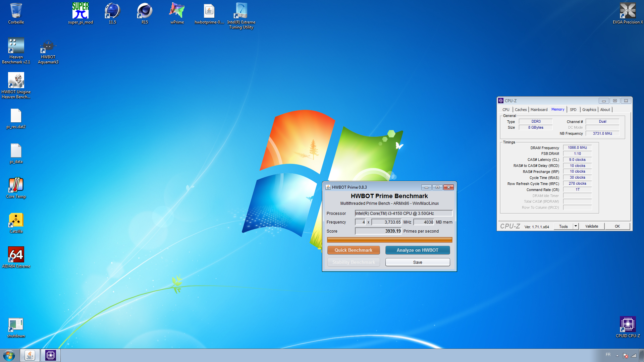Screen dimensions: 644x362
Task: Open the Mainboard tab in CPU-Z
Action: pos(539,110)
